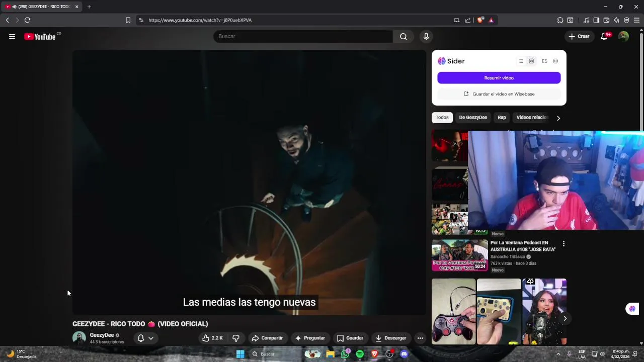Open the browser share page icon
Screen dimensions: 644x362
coord(468,20)
